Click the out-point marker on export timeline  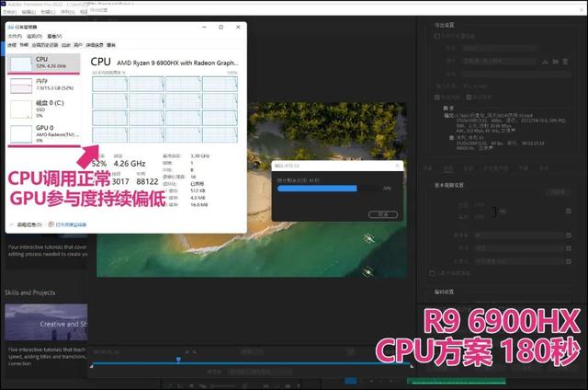coord(412,365)
